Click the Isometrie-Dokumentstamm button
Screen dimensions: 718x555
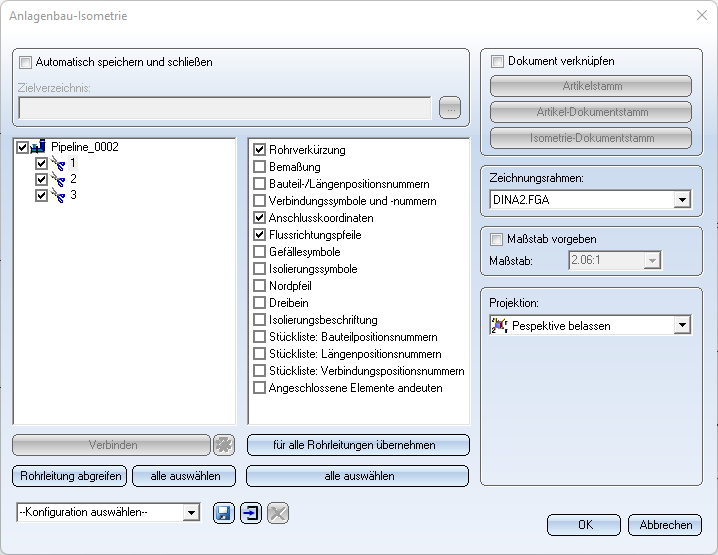coord(591,138)
